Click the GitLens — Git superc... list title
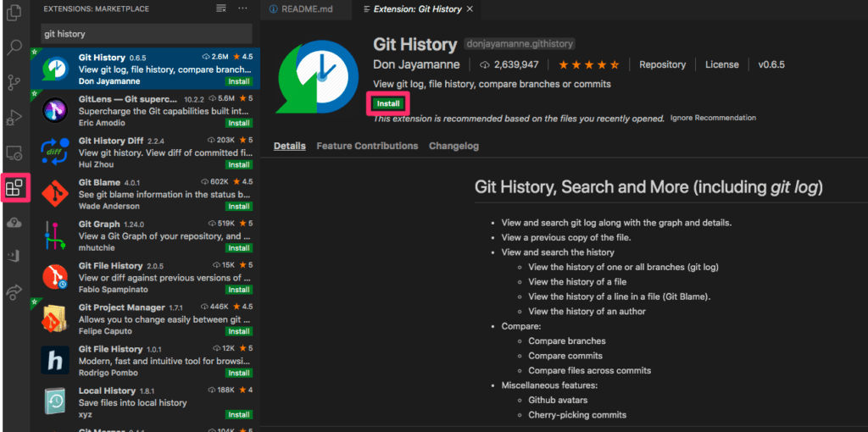 [128, 99]
